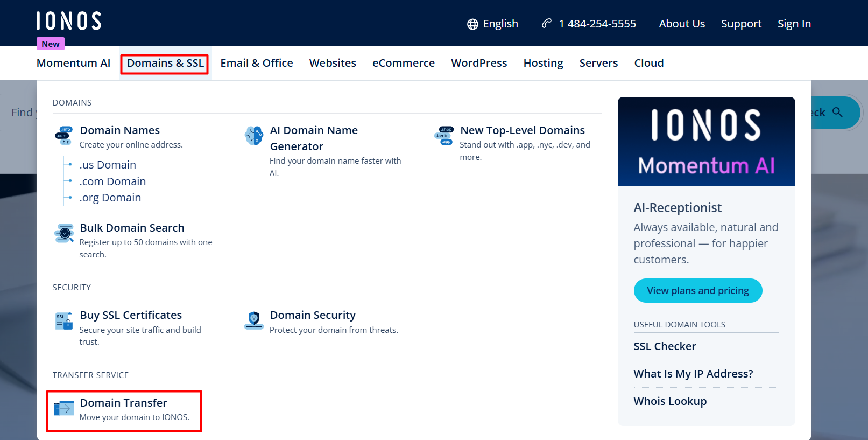
Task: Click View plans and pricing button
Action: (698, 291)
